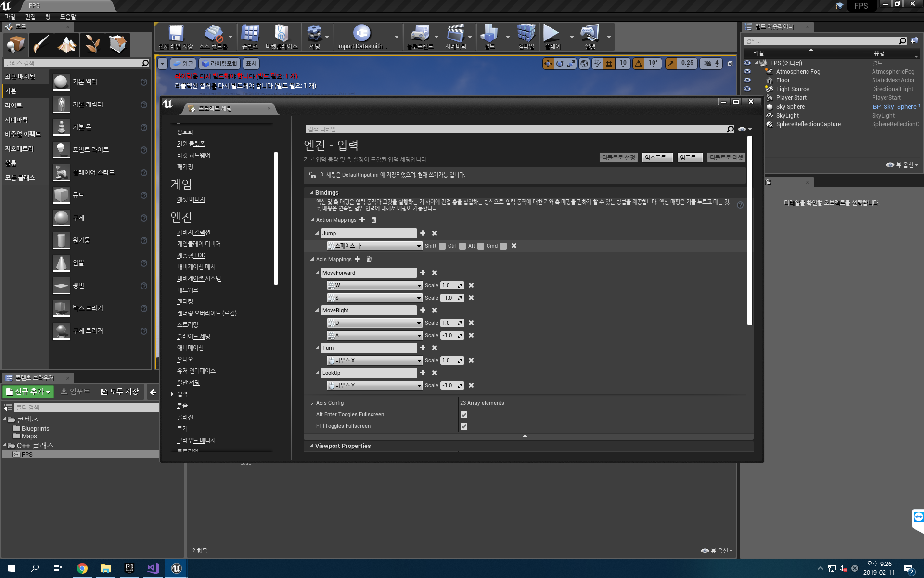Toggle Alt Enter Toggles Fullscreen checkbox
This screenshot has height=578, width=924.
pos(463,414)
